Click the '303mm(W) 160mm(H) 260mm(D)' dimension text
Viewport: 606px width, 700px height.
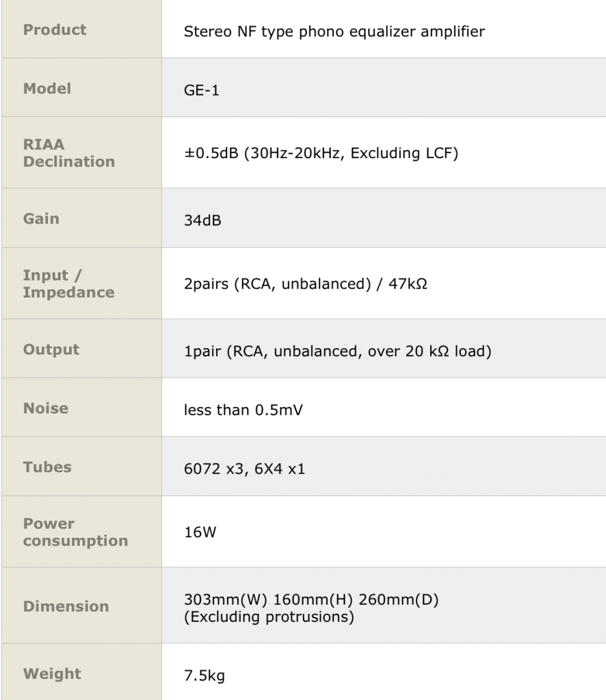(x=311, y=599)
